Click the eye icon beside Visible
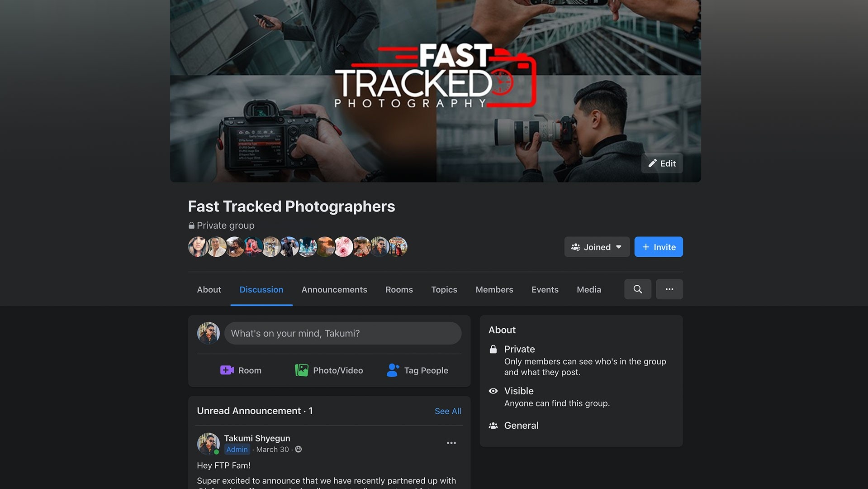Image resolution: width=868 pixels, height=489 pixels. point(493,391)
